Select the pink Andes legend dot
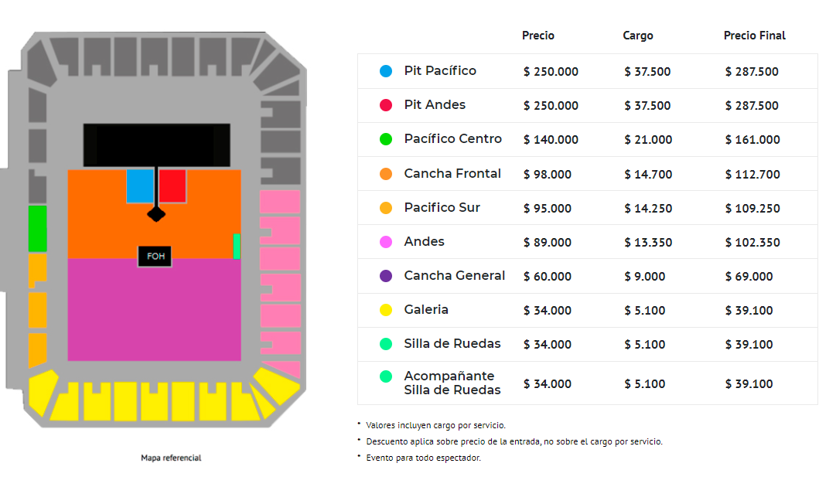 pyautogui.click(x=386, y=242)
